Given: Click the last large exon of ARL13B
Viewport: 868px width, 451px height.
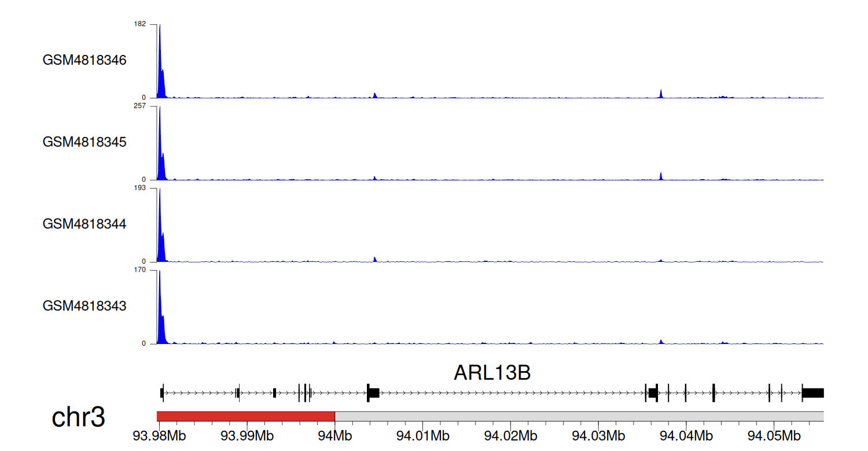Looking at the screenshot, I should pyautogui.click(x=812, y=393).
